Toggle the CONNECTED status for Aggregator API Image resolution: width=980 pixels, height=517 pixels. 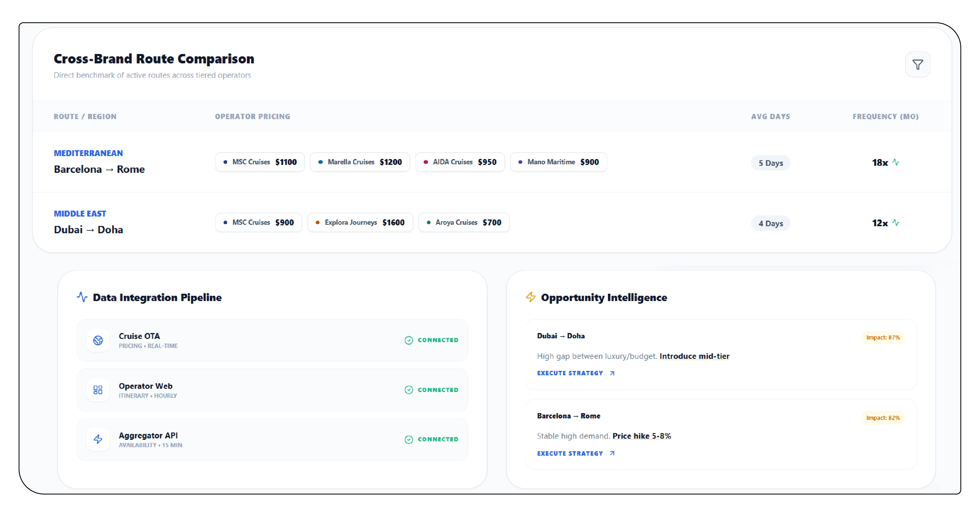[431, 440]
